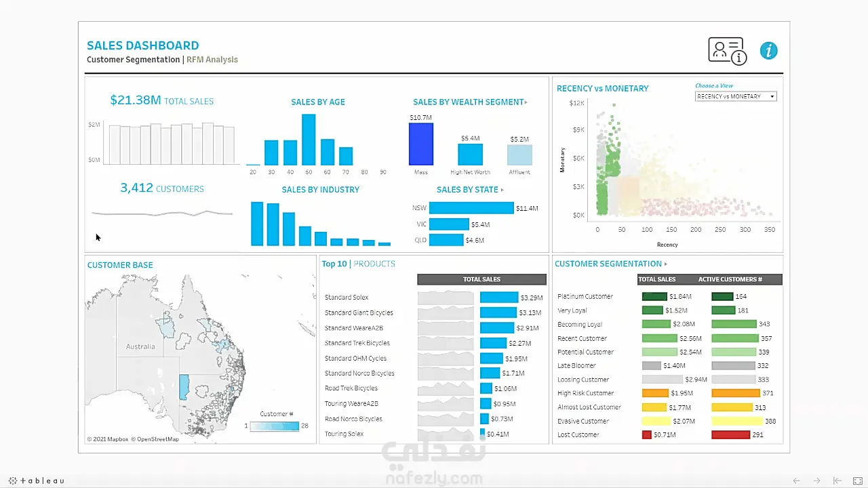Screen dimensions: 868x488
Task: Open the Choose a View dropdown
Action: [x=736, y=96]
